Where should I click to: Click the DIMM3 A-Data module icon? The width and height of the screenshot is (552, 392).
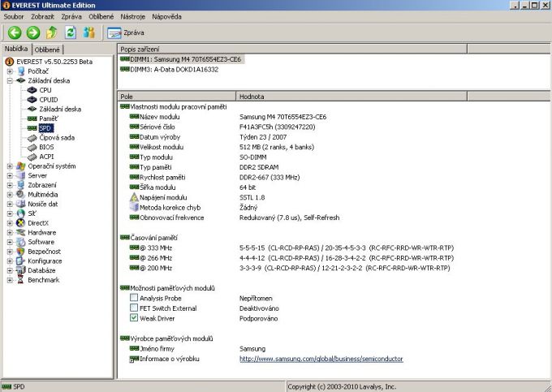(x=125, y=69)
